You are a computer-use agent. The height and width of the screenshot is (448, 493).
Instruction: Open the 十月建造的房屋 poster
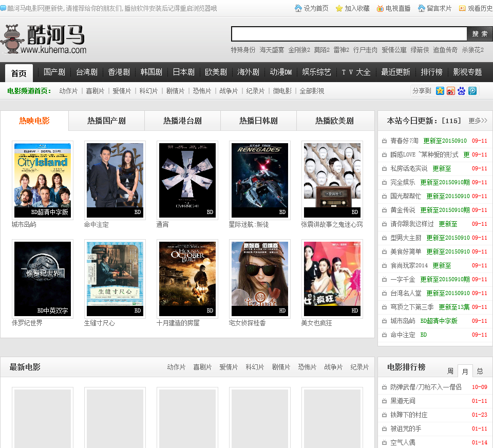point(187,279)
